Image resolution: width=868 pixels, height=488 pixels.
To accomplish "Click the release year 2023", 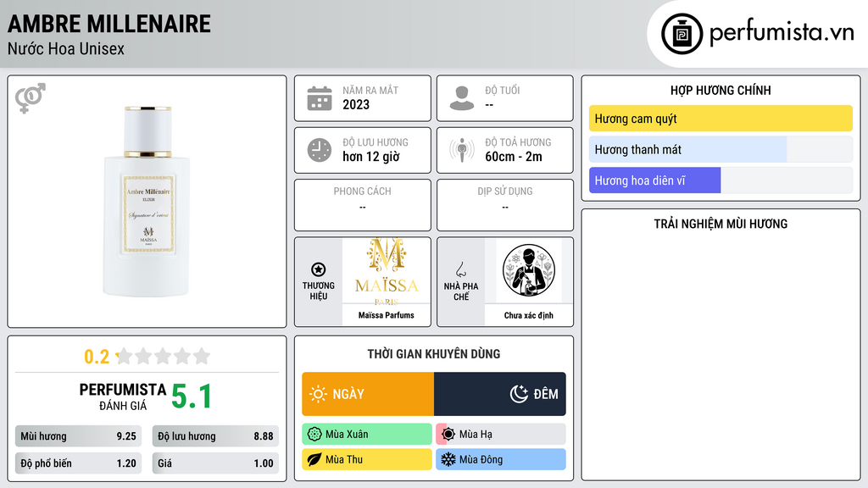I will [356, 104].
